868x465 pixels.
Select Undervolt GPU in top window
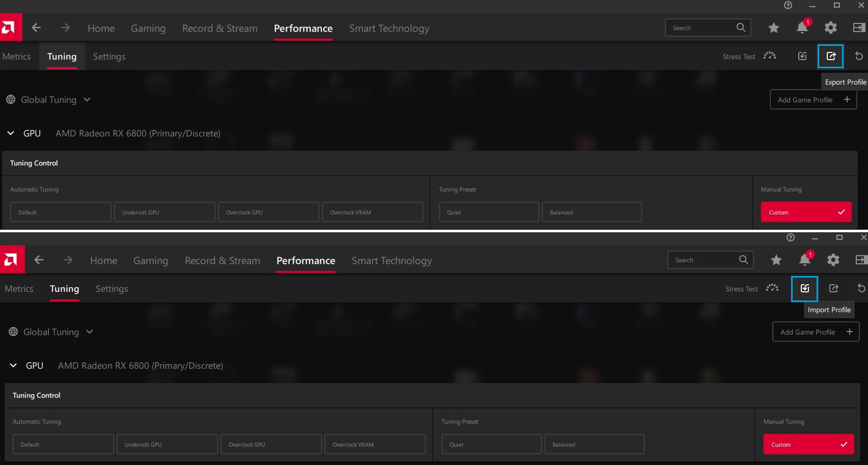[x=164, y=212]
